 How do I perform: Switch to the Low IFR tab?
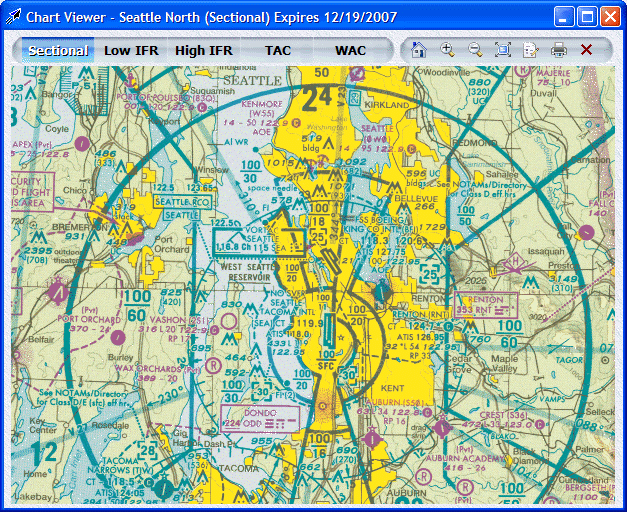click(x=132, y=50)
